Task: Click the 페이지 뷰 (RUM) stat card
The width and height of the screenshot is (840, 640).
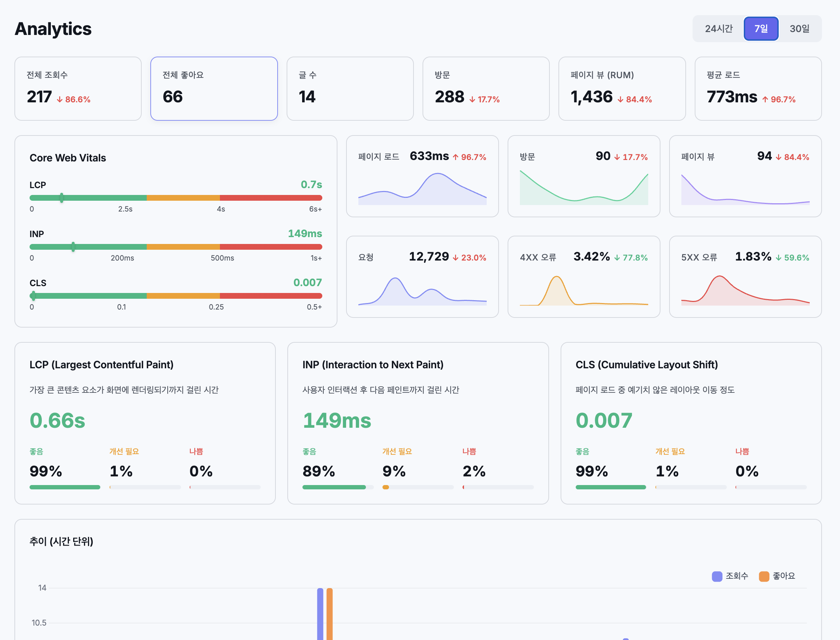Action: (x=622, y=88)
